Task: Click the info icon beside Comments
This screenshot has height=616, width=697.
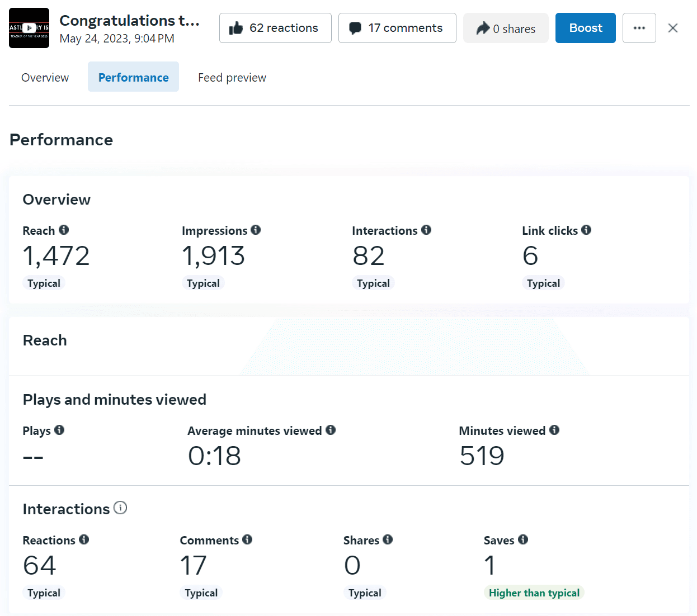Action: (247, 539)
